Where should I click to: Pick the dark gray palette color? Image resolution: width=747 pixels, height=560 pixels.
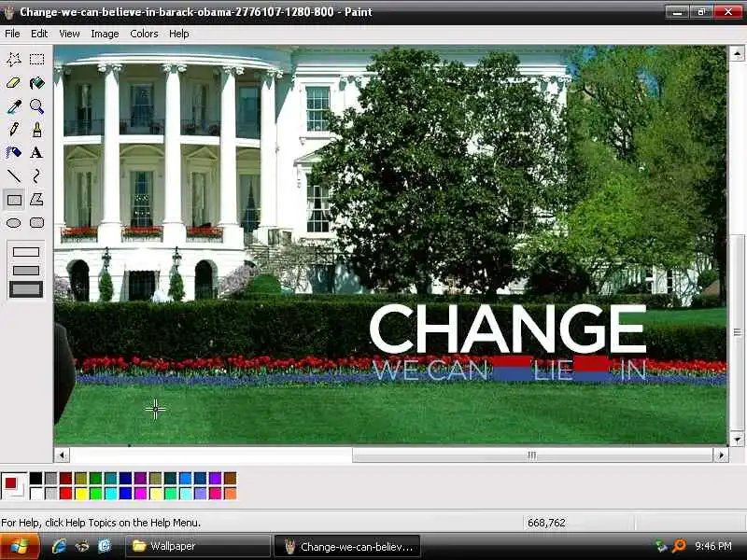tap(51, 478)
